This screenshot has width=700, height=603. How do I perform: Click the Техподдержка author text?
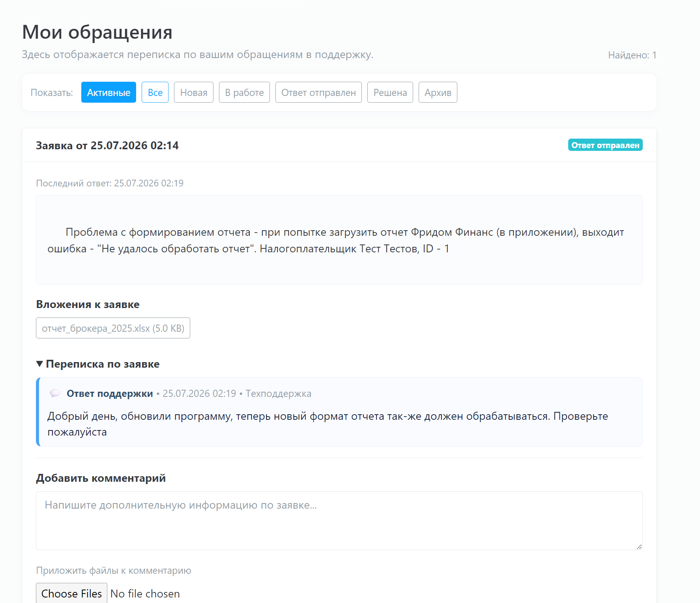click(278, 393)
